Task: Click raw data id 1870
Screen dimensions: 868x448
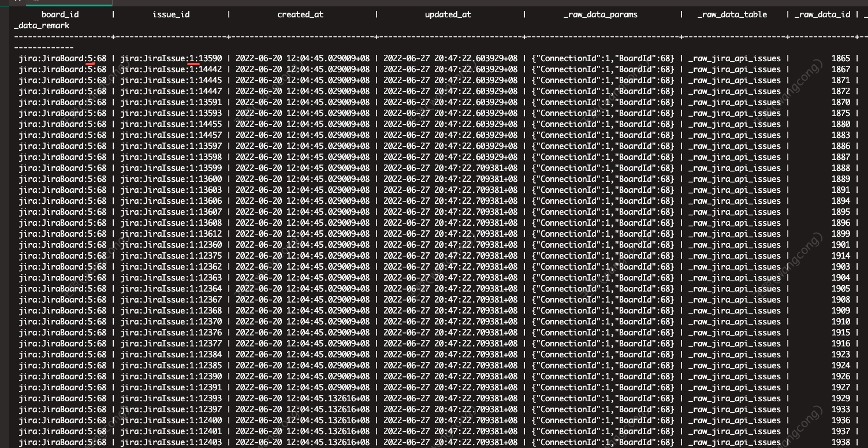Action: [841, 102]
